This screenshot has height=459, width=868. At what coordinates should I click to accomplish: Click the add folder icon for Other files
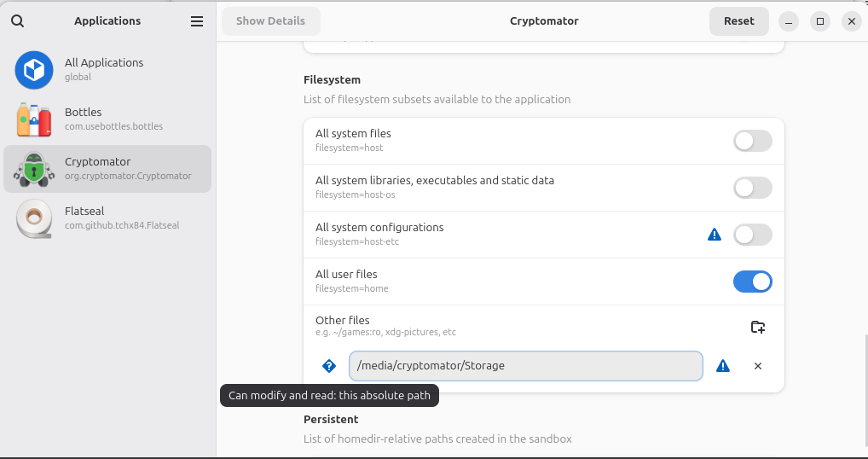tap(757, 327)
